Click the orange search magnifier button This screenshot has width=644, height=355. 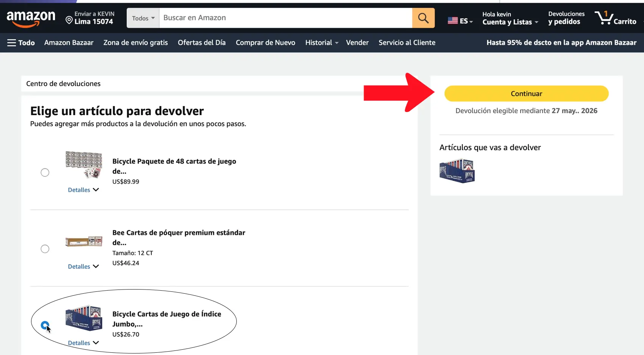pos(423,18)
